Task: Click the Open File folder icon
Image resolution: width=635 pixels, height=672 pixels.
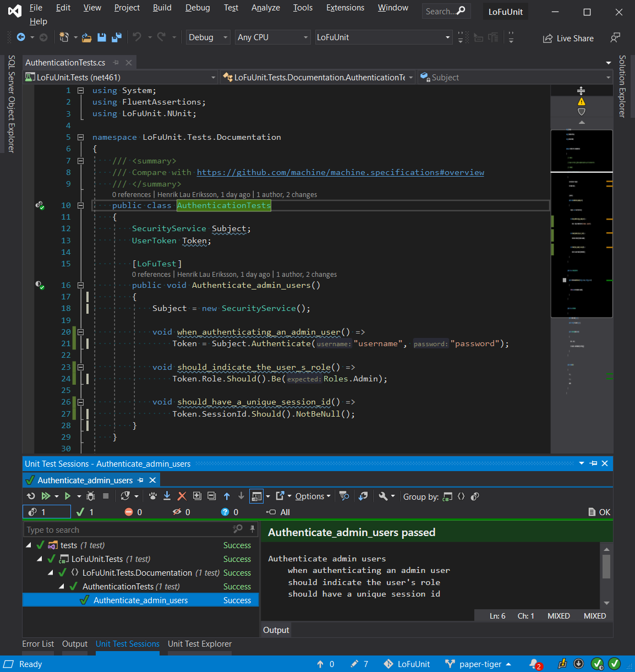Action: (86, 37)
